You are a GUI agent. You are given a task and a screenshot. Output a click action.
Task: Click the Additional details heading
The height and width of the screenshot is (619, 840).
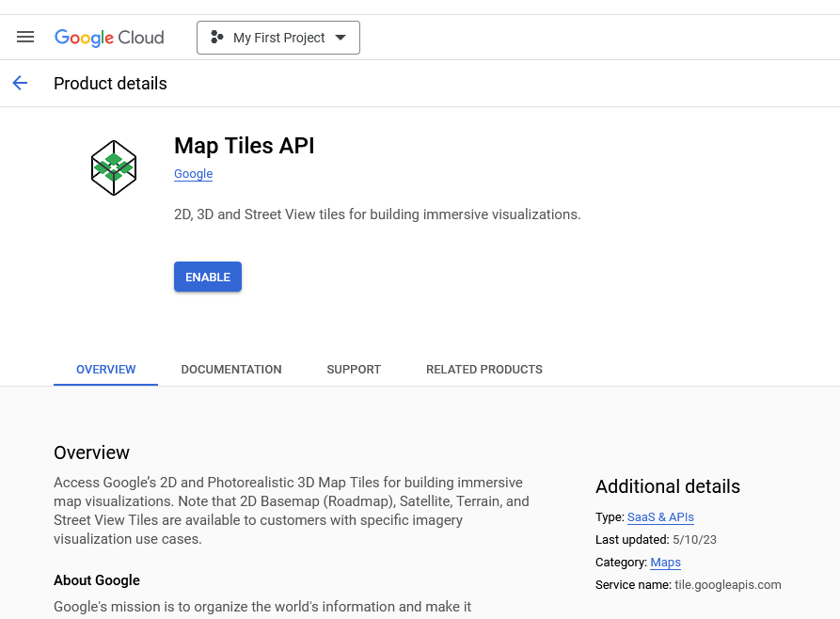pos(668,486)
